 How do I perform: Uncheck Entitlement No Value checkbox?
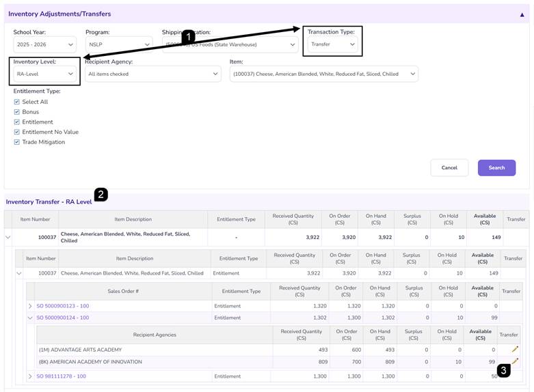[16, 132]
